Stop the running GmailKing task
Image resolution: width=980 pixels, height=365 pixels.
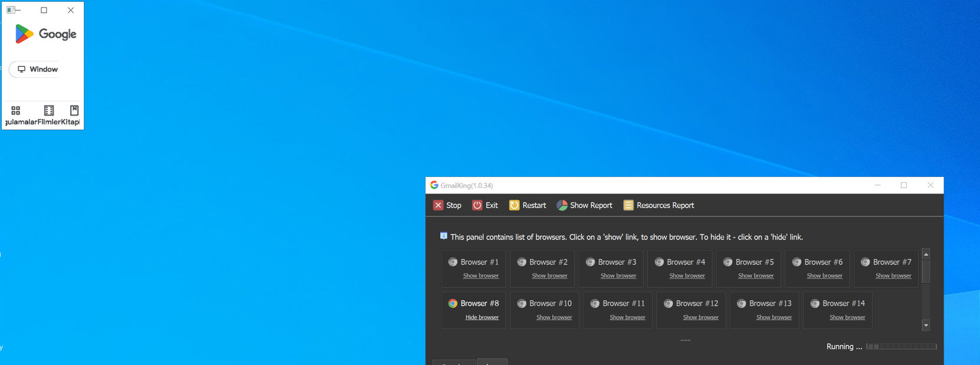pos(447,205)
